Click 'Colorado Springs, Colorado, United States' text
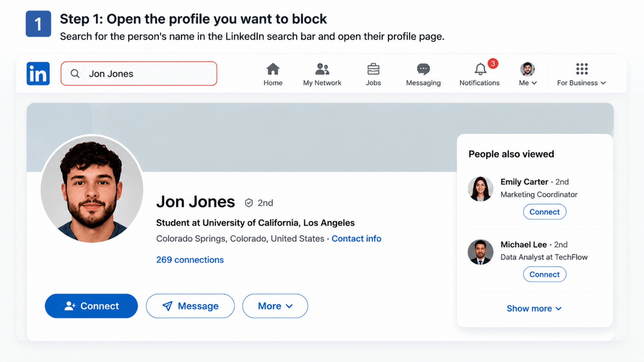644x362 pixels. click(240, 239)
